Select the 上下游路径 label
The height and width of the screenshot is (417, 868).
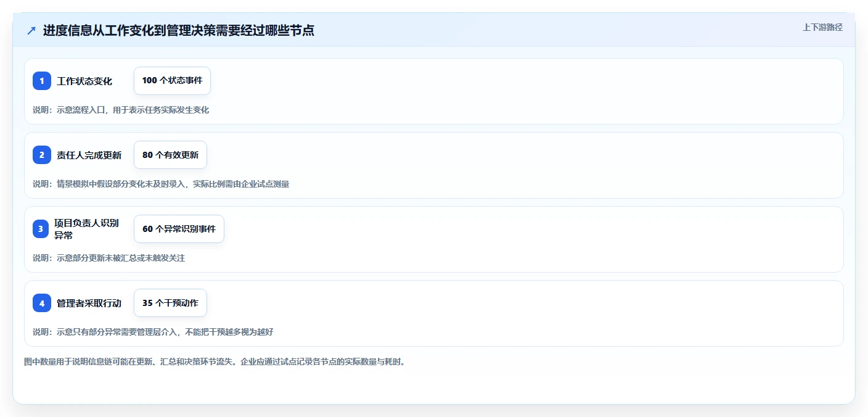coord(822,27)
